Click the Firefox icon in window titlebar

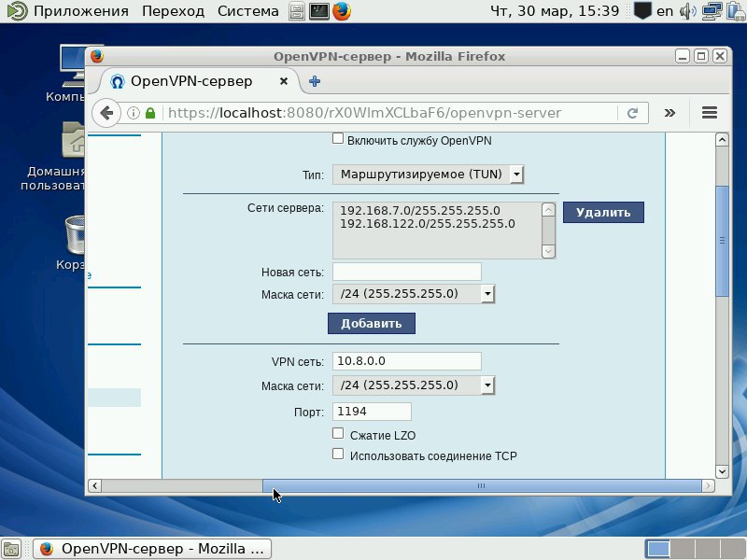point(97,56)
